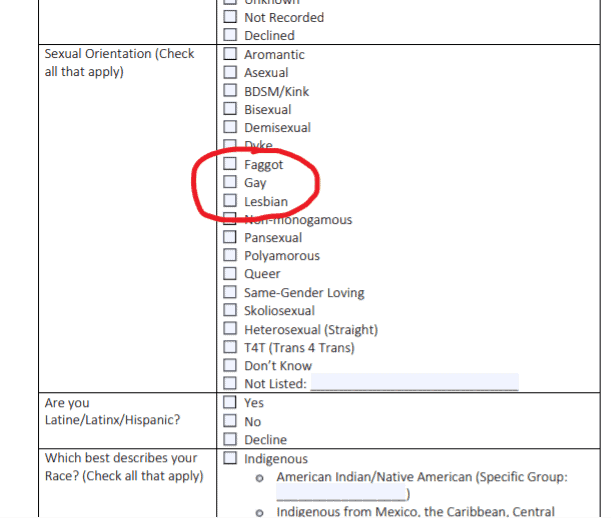Check the Heterosexual (Straight) box
Viewport: 612px width, 518px height.
coord(230,329)
